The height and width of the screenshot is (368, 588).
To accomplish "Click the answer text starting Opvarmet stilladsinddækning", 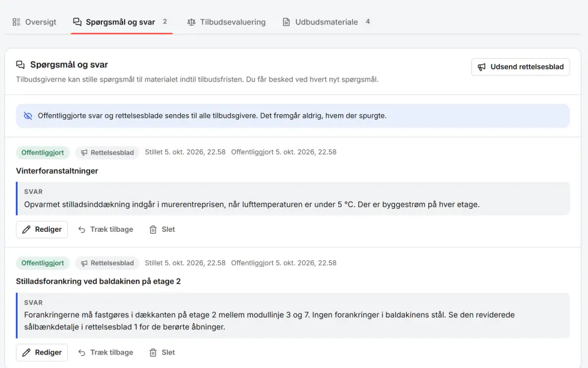I will click(252, 205).
